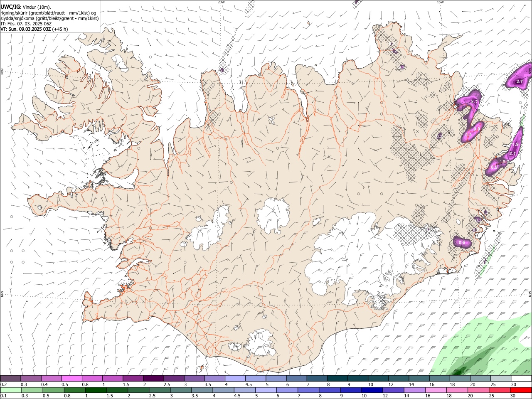Select the 'Vindur (10m)' legend caption
This screenshot has height=399, width=532.
(36, 7)
